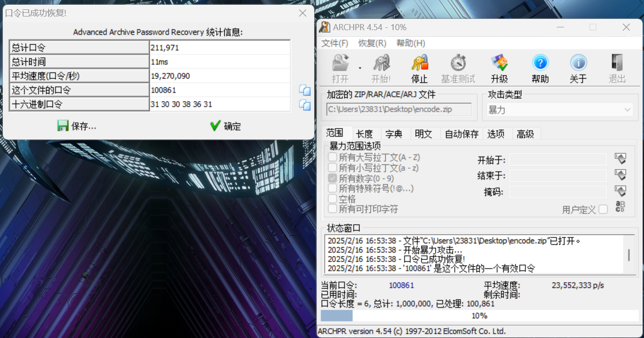Click the 状态窗口 log scrollbar
644x338 pixels.
[628, 255]
